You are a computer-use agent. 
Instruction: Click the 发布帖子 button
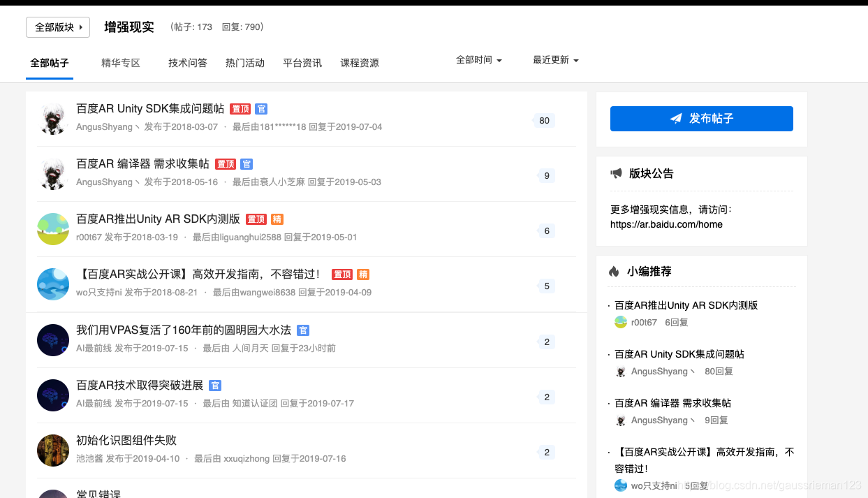702,119
